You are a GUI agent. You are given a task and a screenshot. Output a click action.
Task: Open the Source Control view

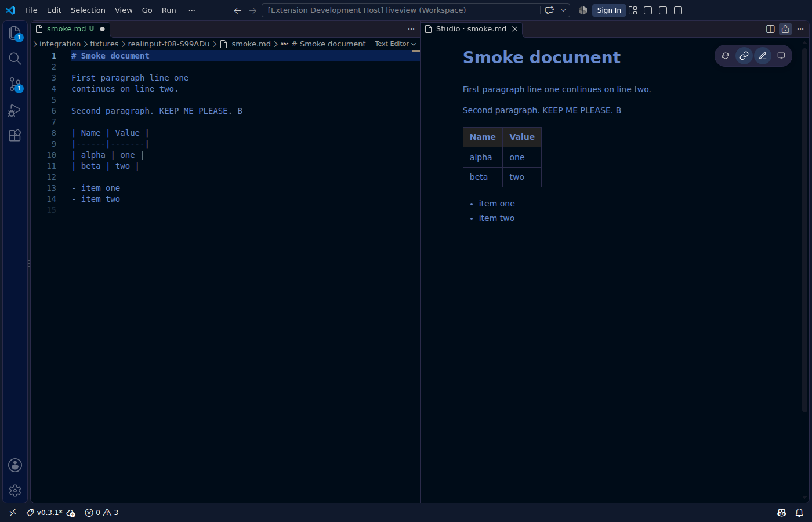[x=15, y=84]
